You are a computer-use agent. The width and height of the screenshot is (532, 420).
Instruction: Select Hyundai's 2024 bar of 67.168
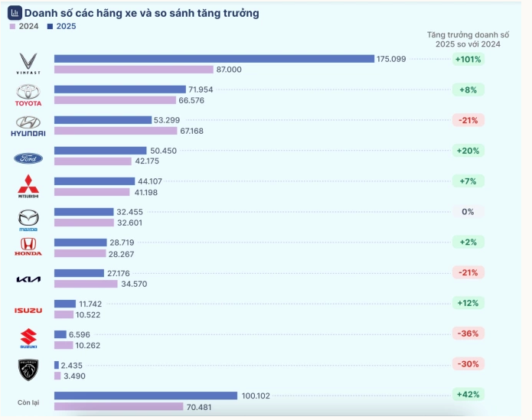coord(116,131)
